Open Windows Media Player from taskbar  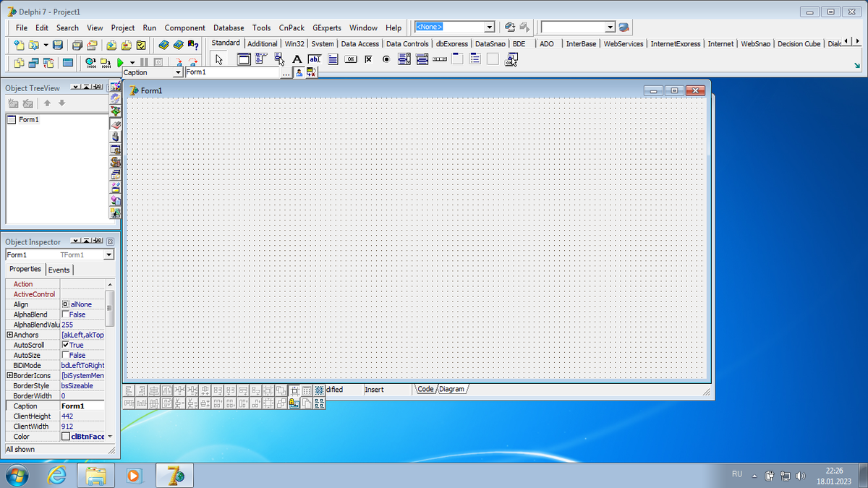pyautogui.click(x=134, y=475)
